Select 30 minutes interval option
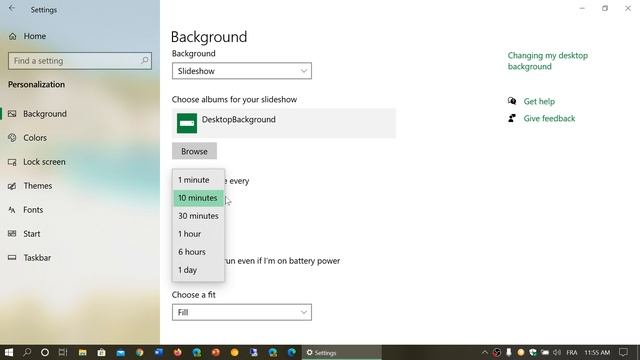640x360 pixels. point(198,216)
